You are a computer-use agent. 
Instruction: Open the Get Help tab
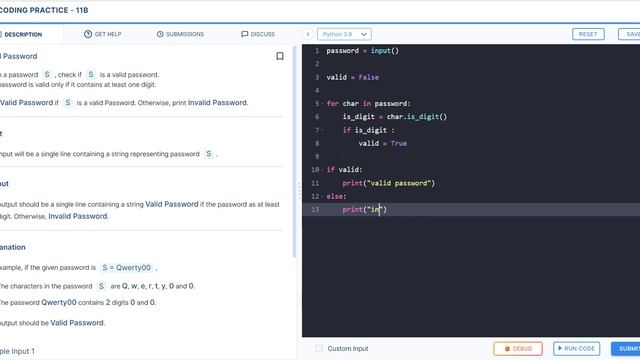102,34
